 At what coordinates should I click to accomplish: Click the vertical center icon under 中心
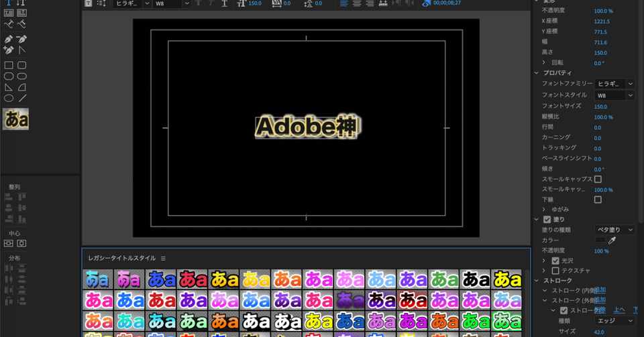click(x=9, y=243)
